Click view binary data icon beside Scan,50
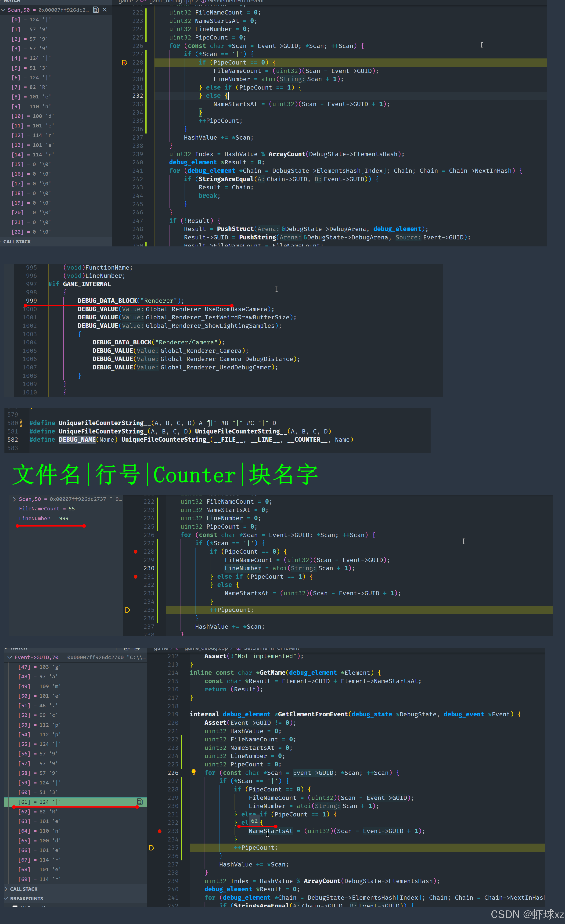 (96, 10)
